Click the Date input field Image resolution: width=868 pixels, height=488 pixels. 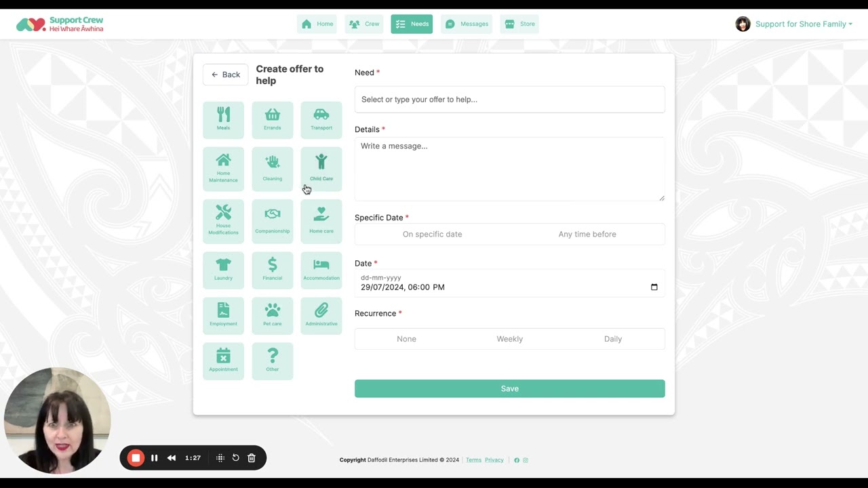click(x=509, y=283)
